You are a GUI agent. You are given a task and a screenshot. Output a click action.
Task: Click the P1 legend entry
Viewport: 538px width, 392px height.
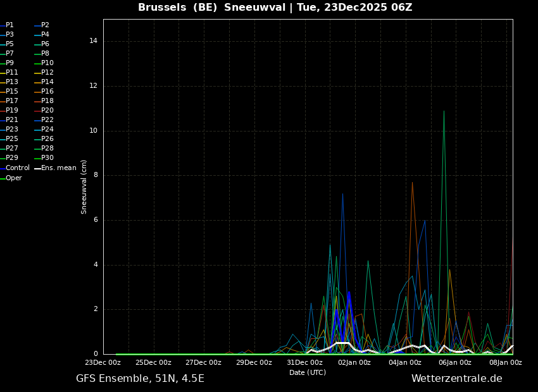point(9,25)
